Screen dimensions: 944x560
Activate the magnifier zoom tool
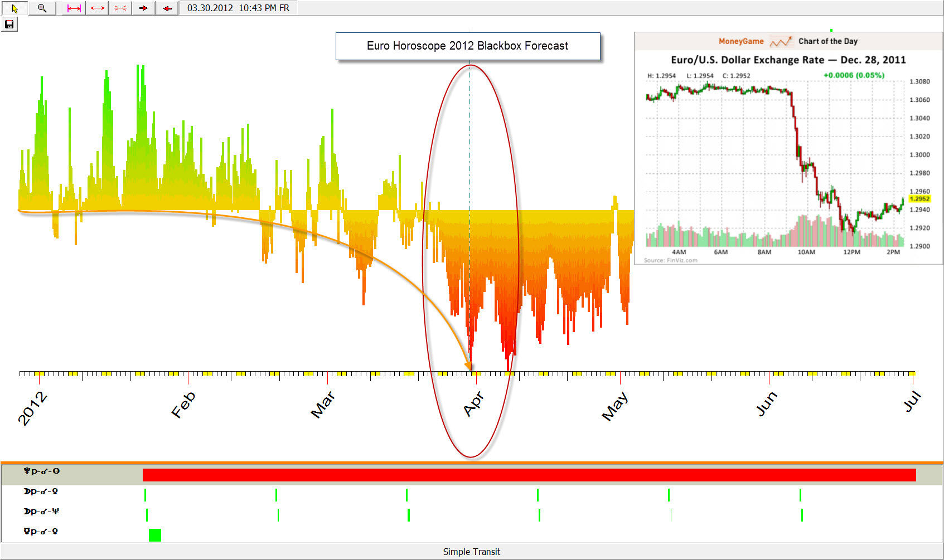(x=42, y=8)
